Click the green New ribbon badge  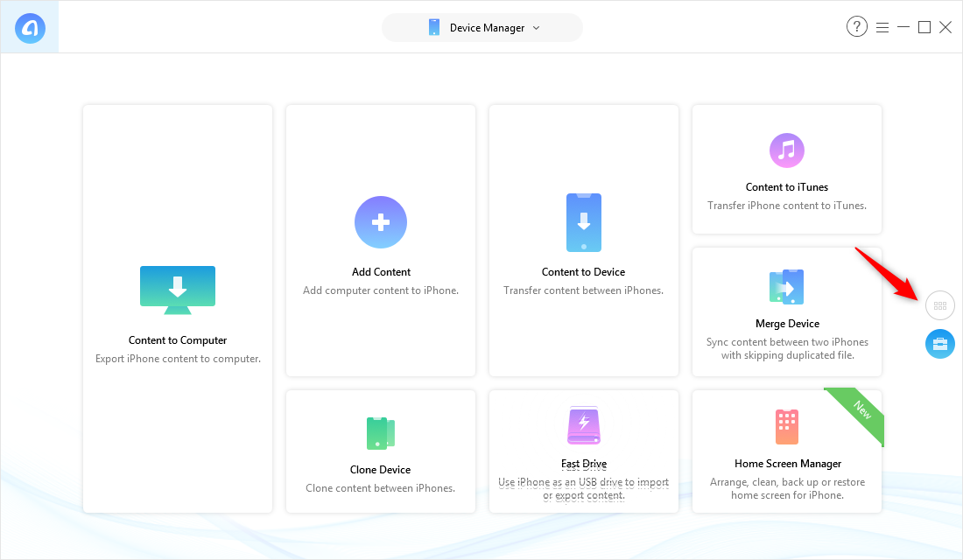[x=861, y=411]
